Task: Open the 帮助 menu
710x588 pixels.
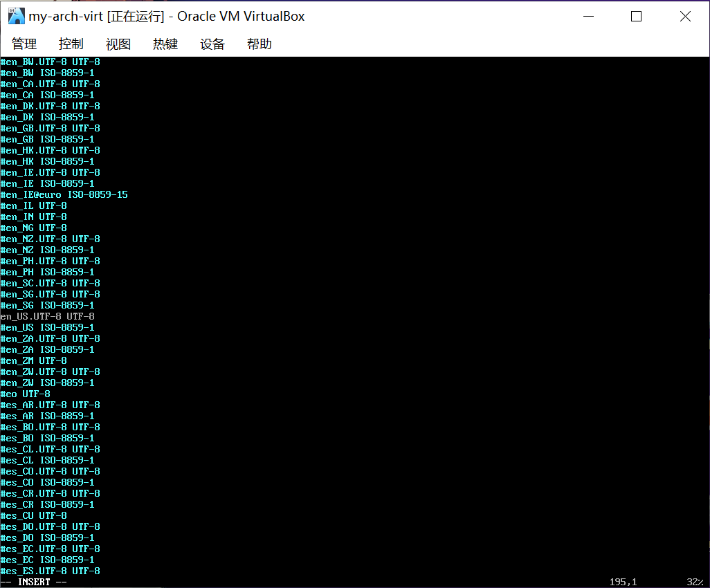Action: click(259, 44)
